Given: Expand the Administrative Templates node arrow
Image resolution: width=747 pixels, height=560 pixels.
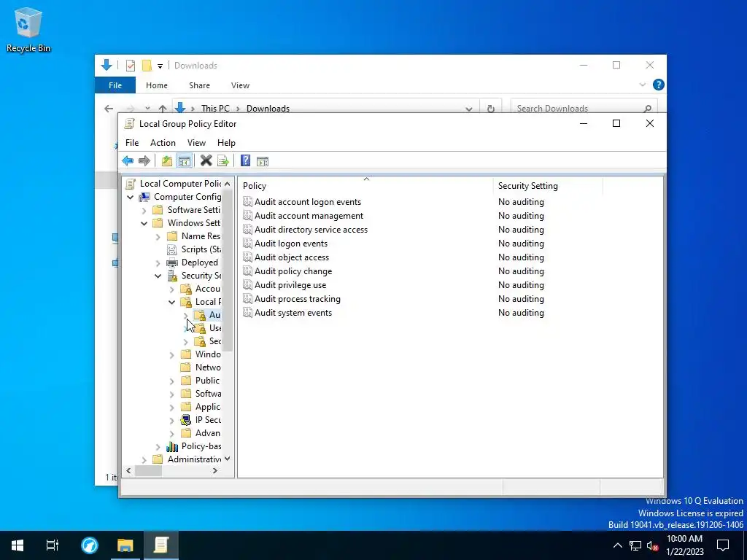Looking at the screenshot, I should click(x=144, y=459).
